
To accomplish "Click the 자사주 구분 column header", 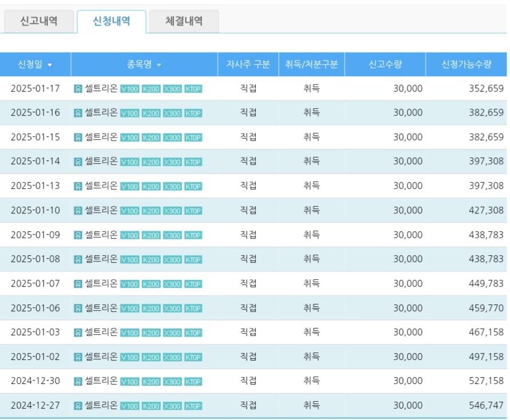I will [x=248, y=64].
